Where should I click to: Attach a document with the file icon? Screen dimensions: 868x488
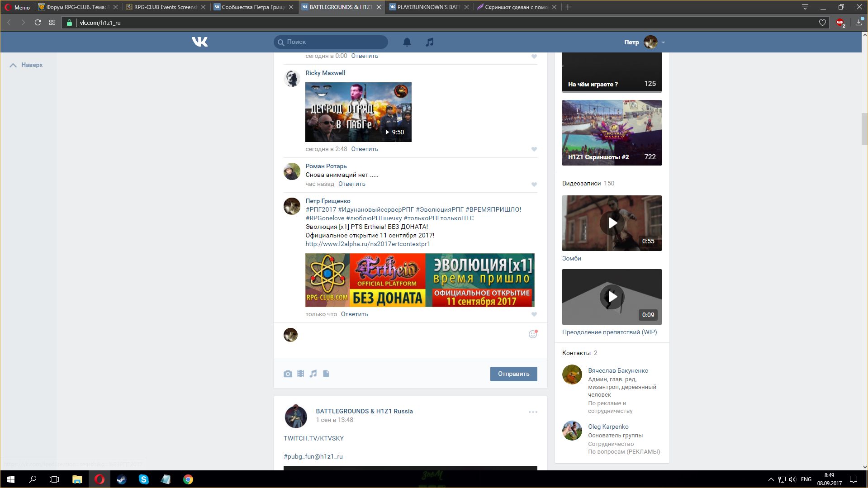pyautogui.click(x=326, y=374)
